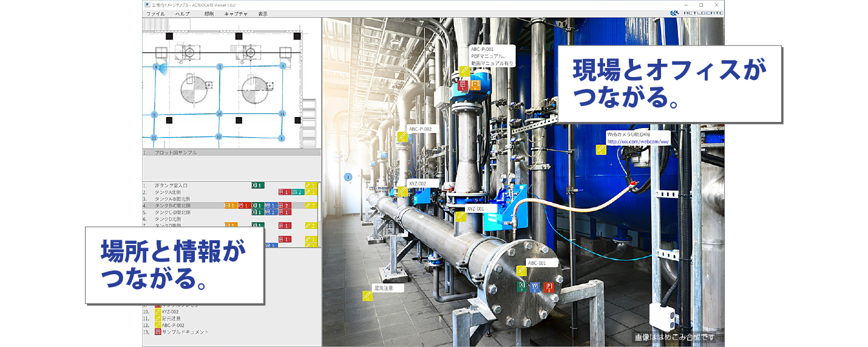
Task: Click the red PDF manual icon under ABC-P-001
Action: point(463,85)
